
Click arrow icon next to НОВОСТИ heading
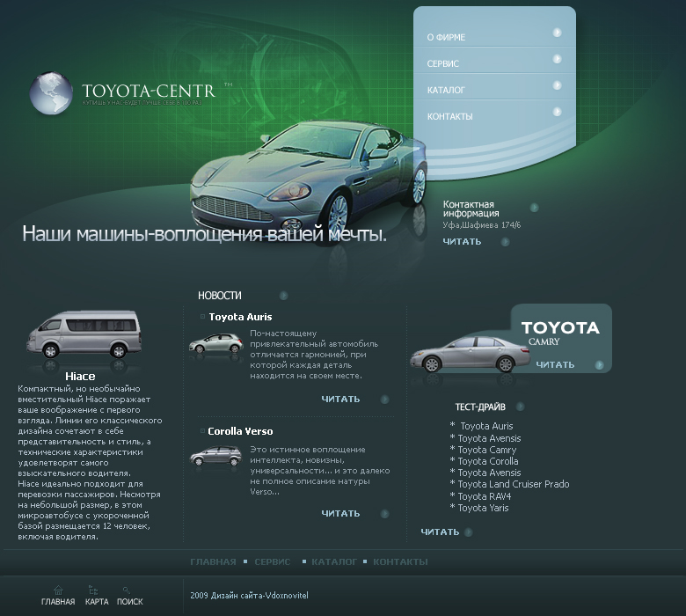tap(283, 296)
